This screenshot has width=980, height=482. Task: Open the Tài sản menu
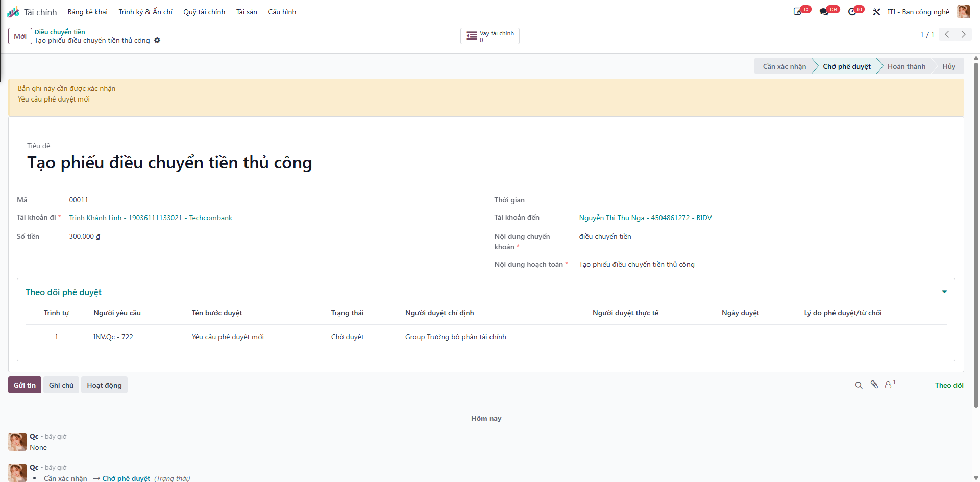pos(247,12)
